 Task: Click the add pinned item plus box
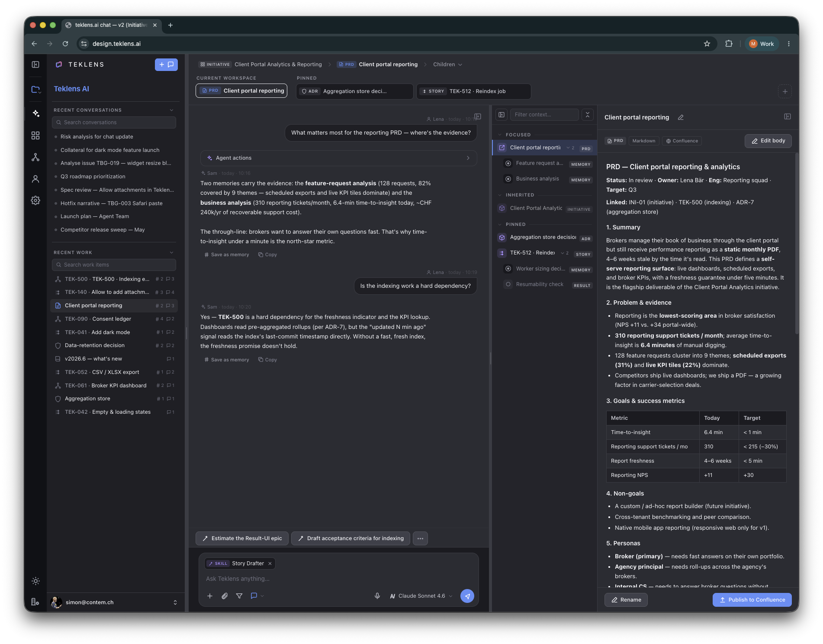tap(785, 91)
